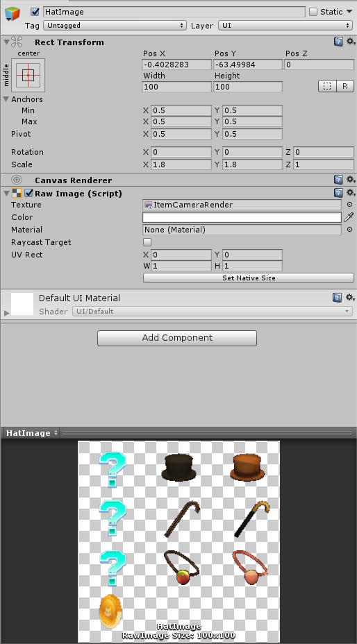The image size is (357, 644).
Task: Open Canvas Renderer gear settings menu
Action: [x=350, y=180]
